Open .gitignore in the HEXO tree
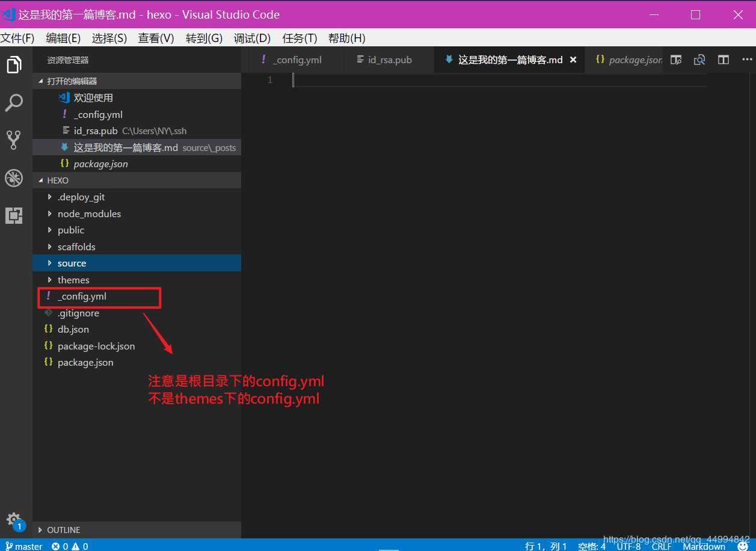This screenshot has height=551, width=756. click(137, 313)
